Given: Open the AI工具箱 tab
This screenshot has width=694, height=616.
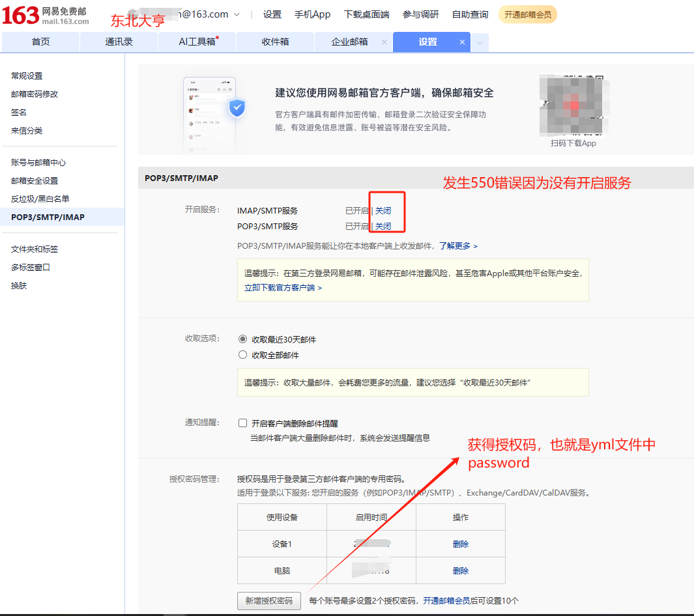Looking at the screenshot, I should tap(197, 42).
